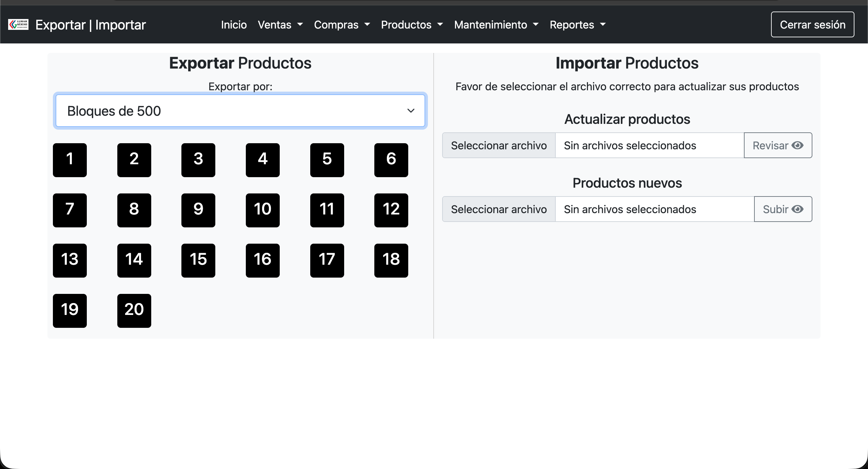This screenshot has width=868, height=469.
Task: Expand the Ventas dropdown menu
Action: (x=280, y=24)
